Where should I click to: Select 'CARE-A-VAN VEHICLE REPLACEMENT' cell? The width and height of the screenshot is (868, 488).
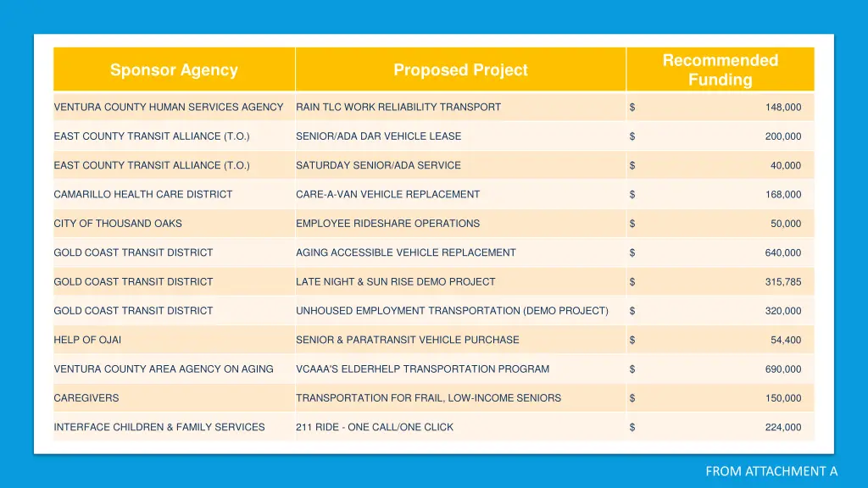[460, 194]
